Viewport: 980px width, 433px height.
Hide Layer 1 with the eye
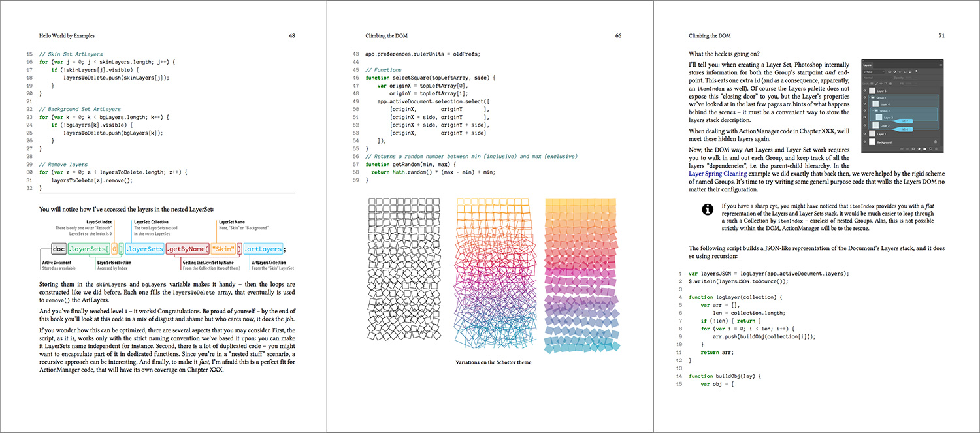pos(865,133)
